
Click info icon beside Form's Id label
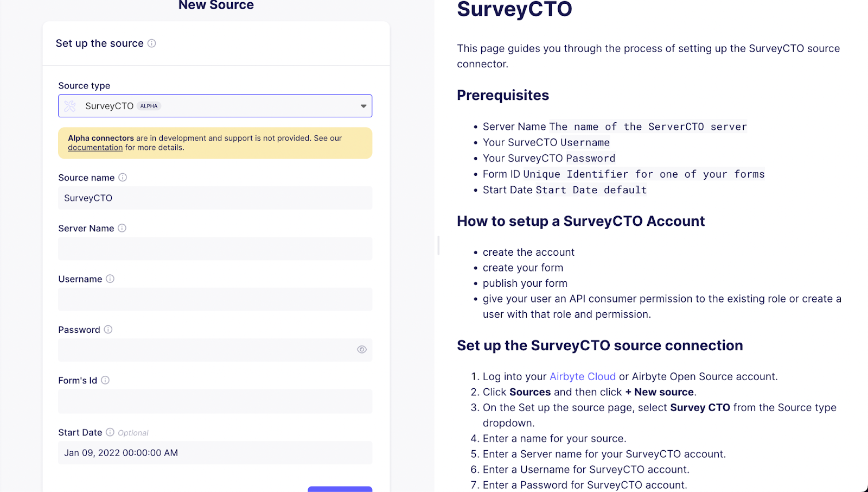point(105,380)
